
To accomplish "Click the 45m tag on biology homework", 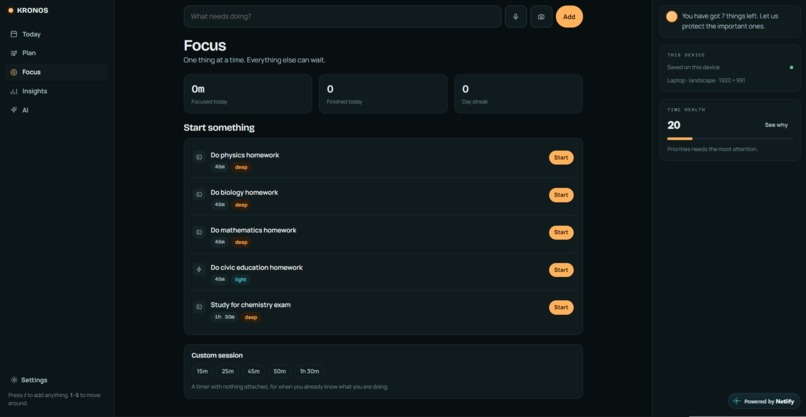I will coord(219,205).
